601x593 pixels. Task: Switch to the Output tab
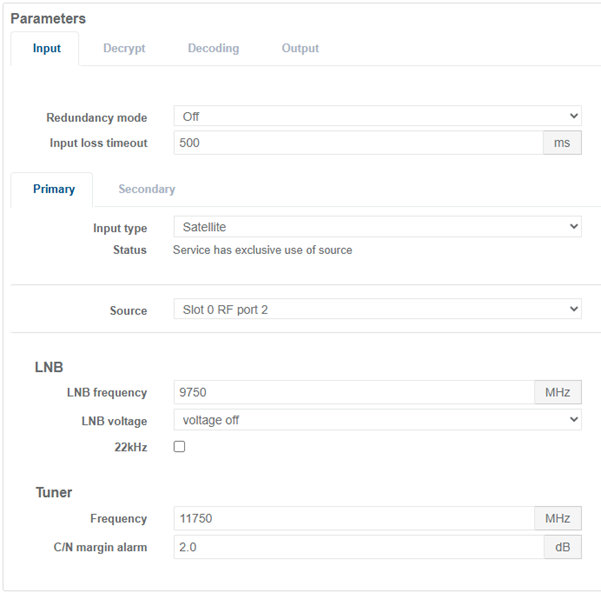point(300,48)
